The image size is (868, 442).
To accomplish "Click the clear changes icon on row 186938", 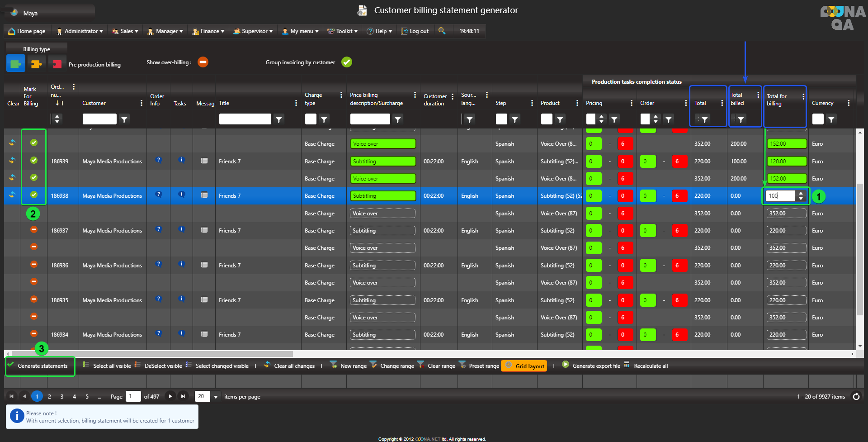I will [12, 195].
